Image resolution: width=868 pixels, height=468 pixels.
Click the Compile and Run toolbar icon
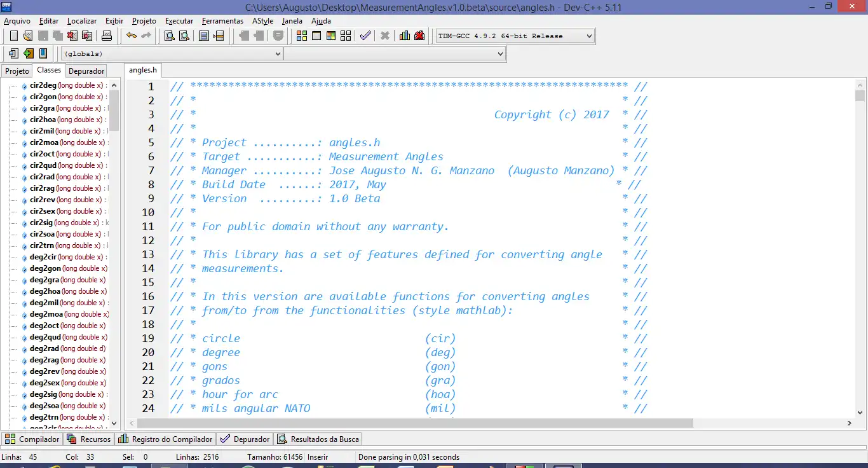[330, 36]
